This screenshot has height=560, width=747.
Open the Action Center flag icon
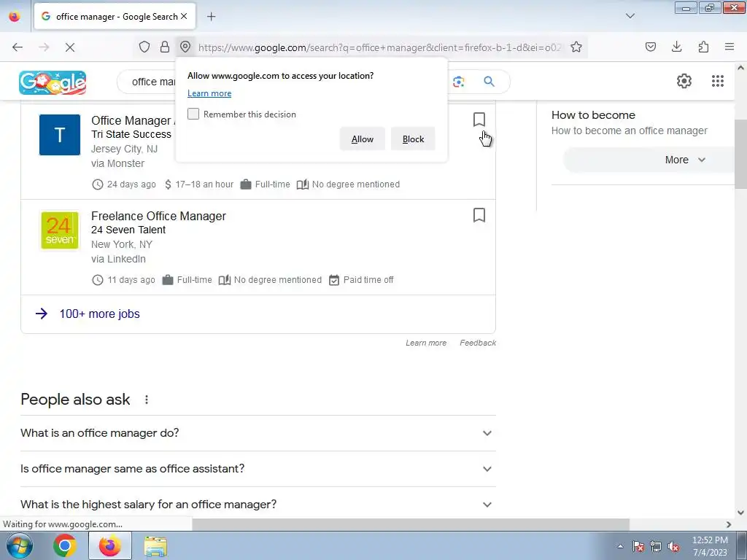point(638,546)
